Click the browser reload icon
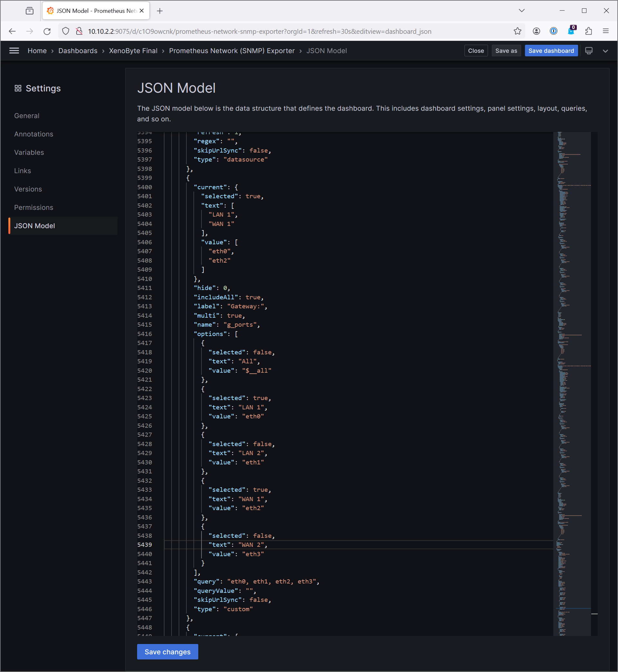 [47, 32]
